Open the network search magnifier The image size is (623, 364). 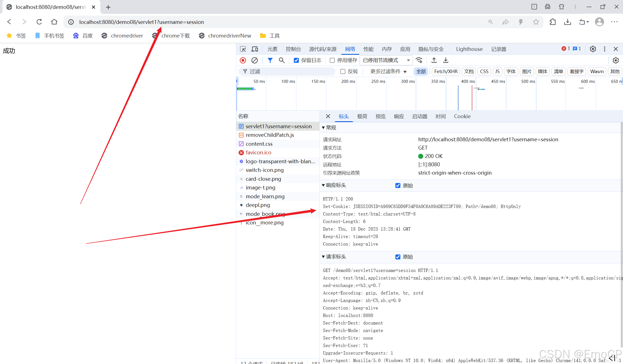pos(282,60)
